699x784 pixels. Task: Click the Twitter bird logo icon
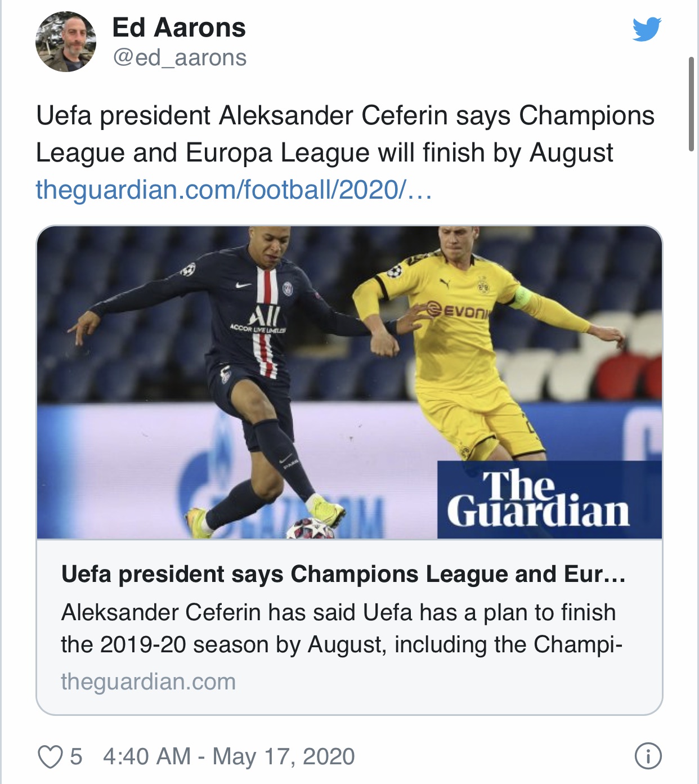[x=647, y=30]
